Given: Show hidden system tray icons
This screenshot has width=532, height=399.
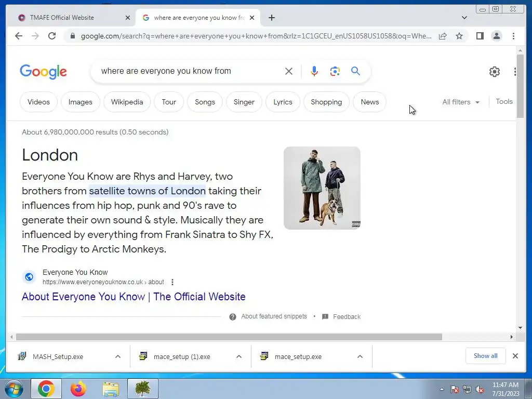Looking at the screenshot, I should pyautogui.click(x=442, y=389).
